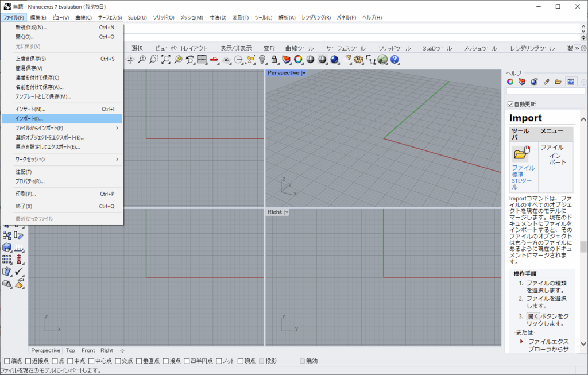The width and height of the screenshot is (588, 375).
Task: Click the black check mark icon in left sidebar
Action: tap(19, 271)
